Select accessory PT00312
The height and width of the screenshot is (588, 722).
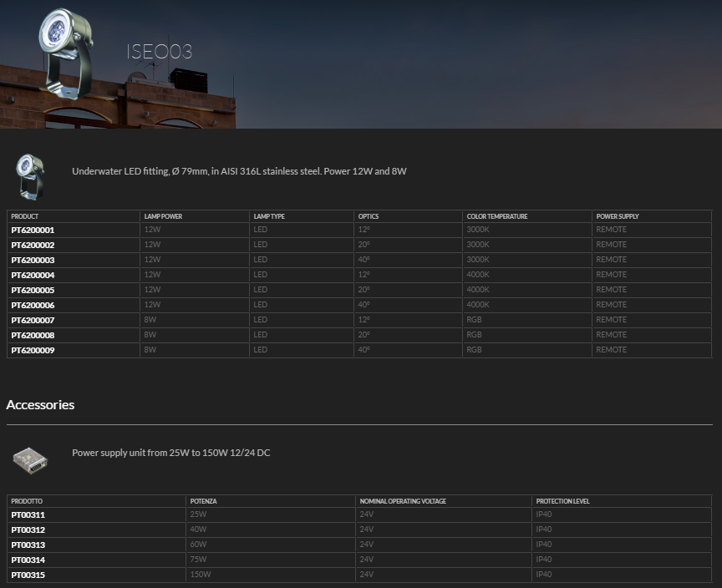coord(28,530)
